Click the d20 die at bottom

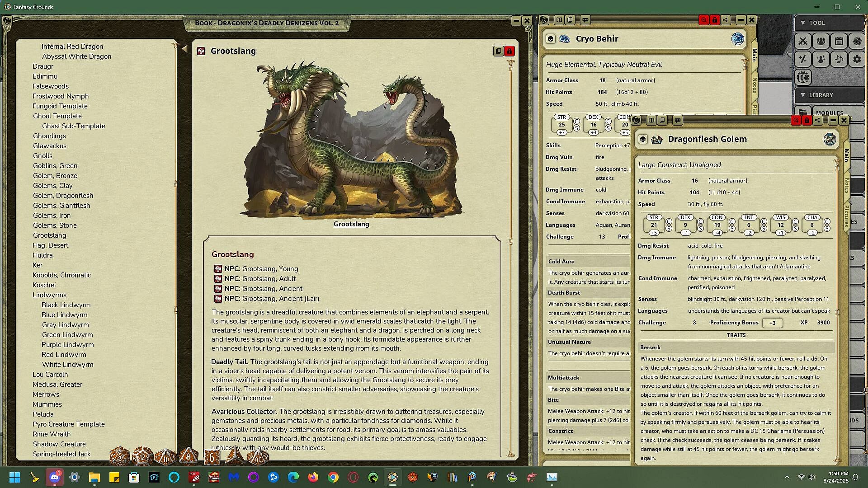click(x=120, y=456)
